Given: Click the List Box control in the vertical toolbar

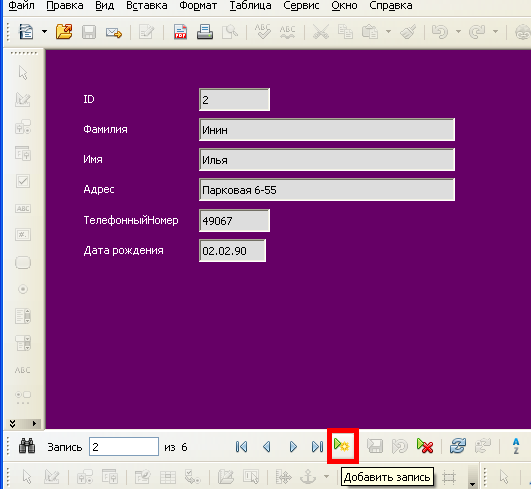Looking at the screenshot, I should point(23,316).
